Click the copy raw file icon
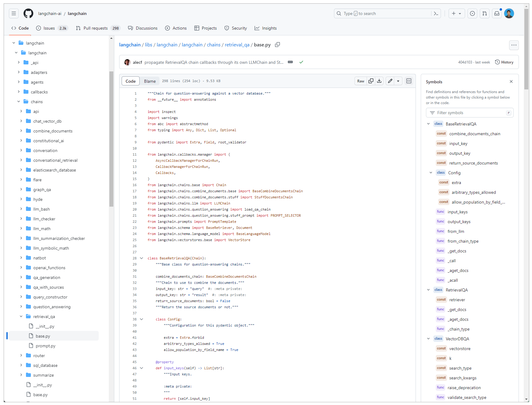This screenshot has width=532, height=405. click(x=371, y=81)
